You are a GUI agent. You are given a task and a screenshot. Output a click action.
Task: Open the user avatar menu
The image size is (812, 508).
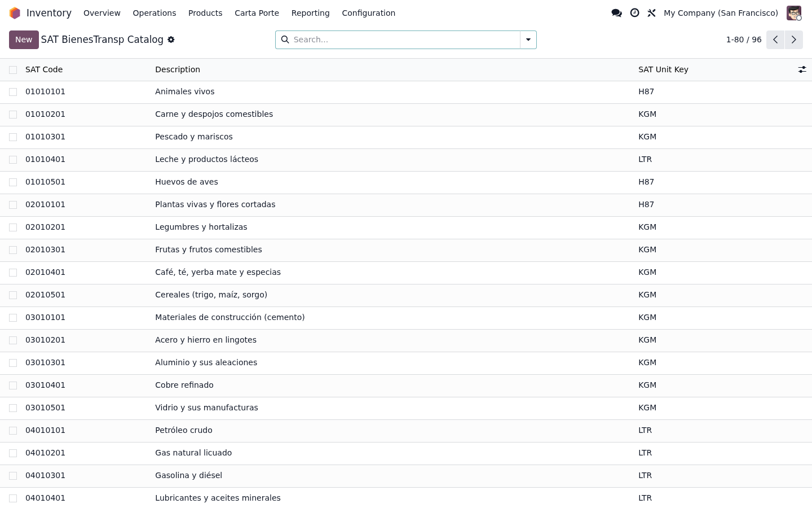tap(794, 13)
